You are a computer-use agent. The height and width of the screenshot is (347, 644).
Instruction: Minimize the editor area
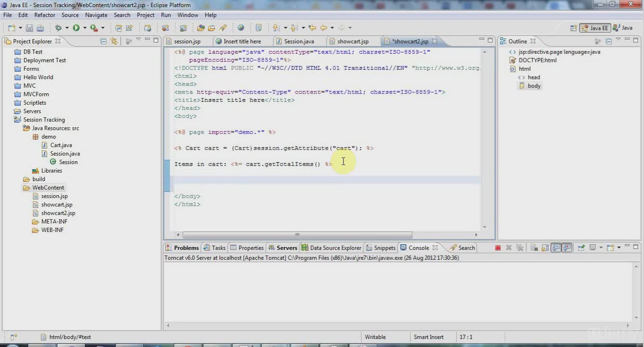(481, 40)
